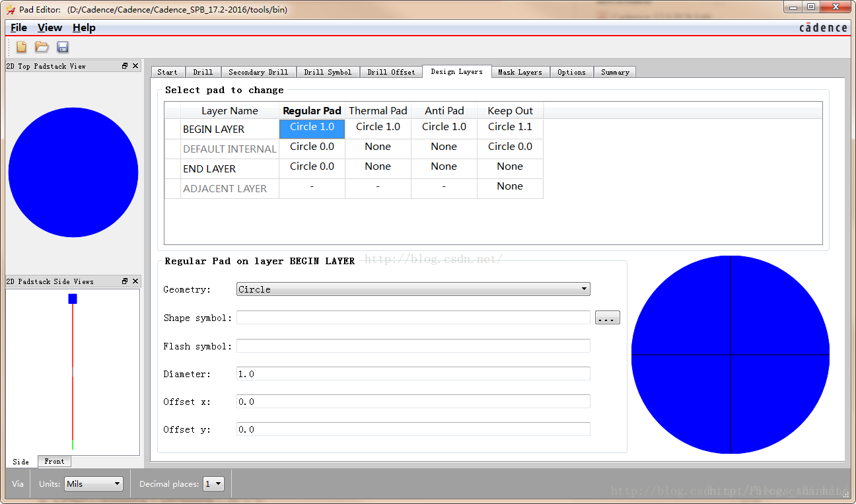Select Thermal Pad cell for BEGIN LAYER

tap(378, 127)
